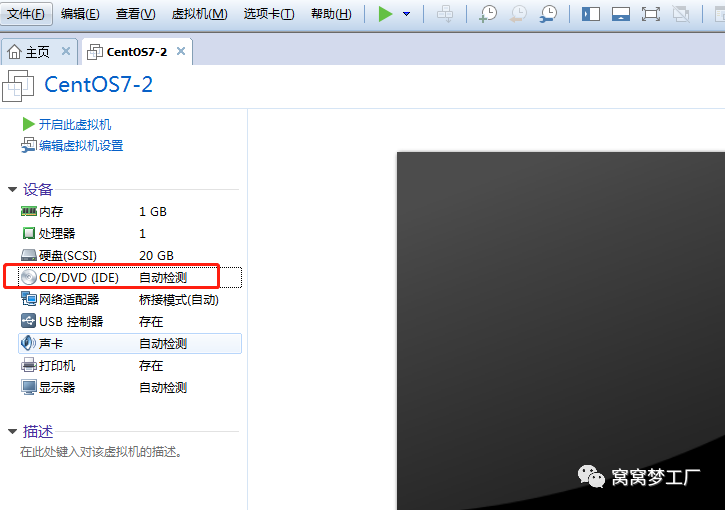Open the 文件(F) menu
725x510 pixels.
tap(26, 14)
